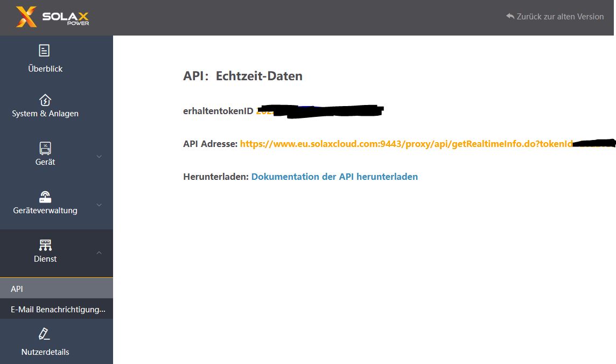Open the Nutzerdetails pencil icon
This screenshot has height=364, width=616.
[x=44, y=334]
